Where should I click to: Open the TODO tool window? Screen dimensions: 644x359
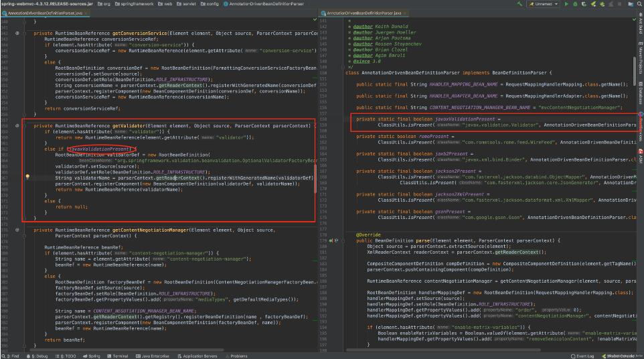[66, 356]
